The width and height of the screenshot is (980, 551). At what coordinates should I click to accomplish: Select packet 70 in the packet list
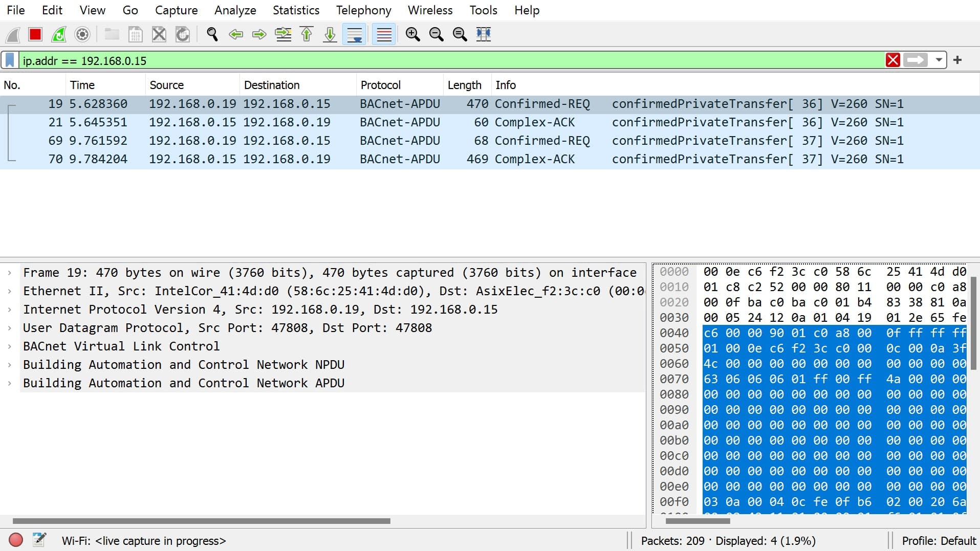pos(307,159)
